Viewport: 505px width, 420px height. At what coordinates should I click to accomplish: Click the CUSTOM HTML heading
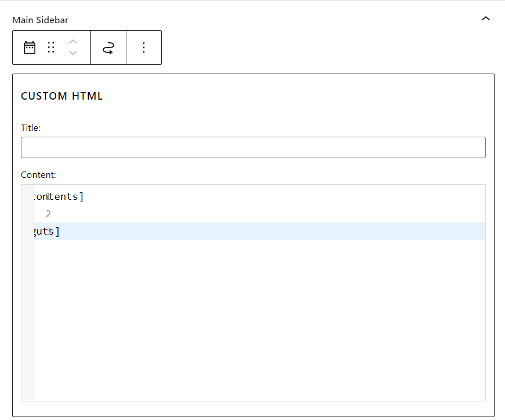[x=61, y=96]
